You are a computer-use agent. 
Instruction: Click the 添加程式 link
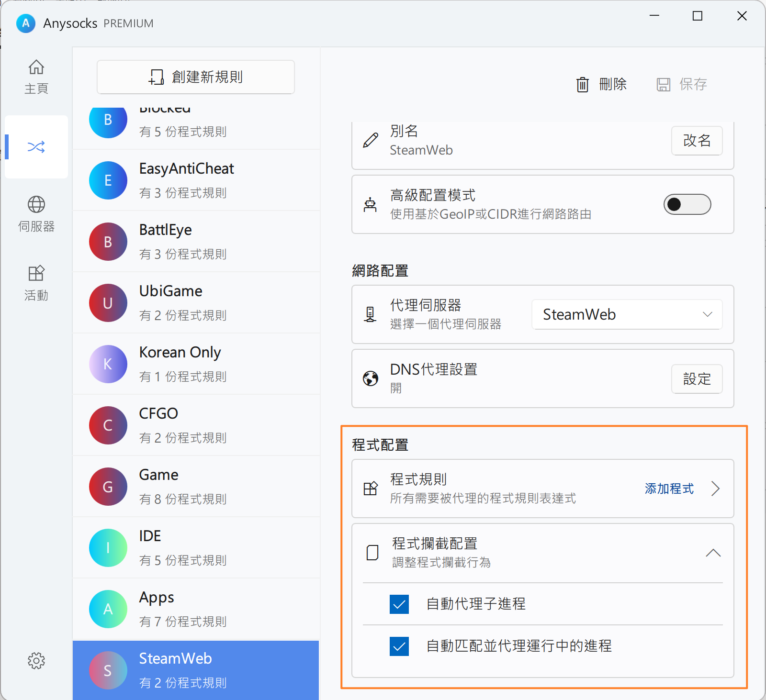point(669,489)
